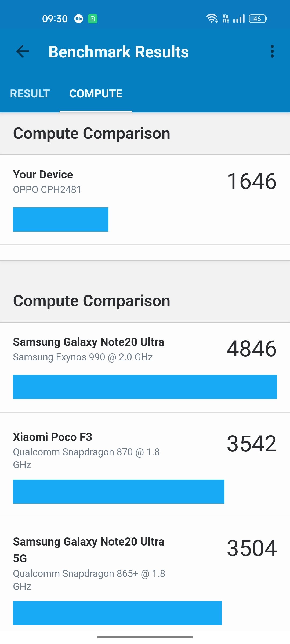This screenshot has height=644, width=290.
Task: Select the COMPUTE tab
Action: (96, 94)
